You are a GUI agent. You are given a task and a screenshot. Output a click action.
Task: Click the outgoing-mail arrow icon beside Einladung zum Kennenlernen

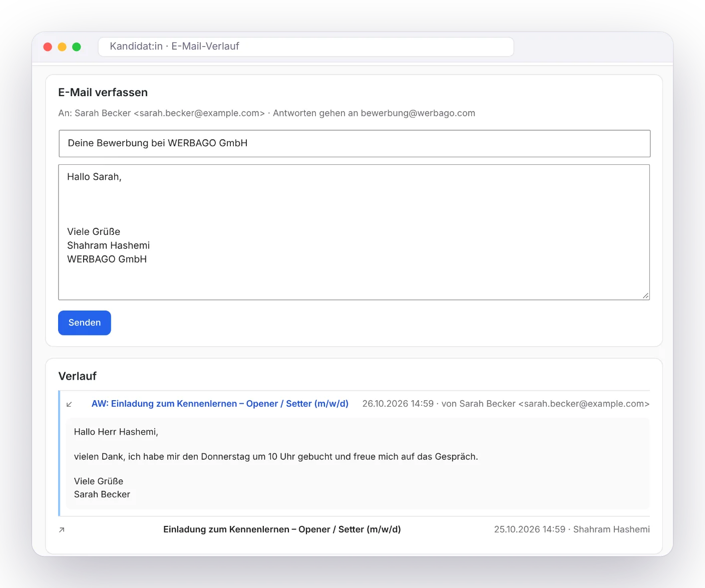62,530
